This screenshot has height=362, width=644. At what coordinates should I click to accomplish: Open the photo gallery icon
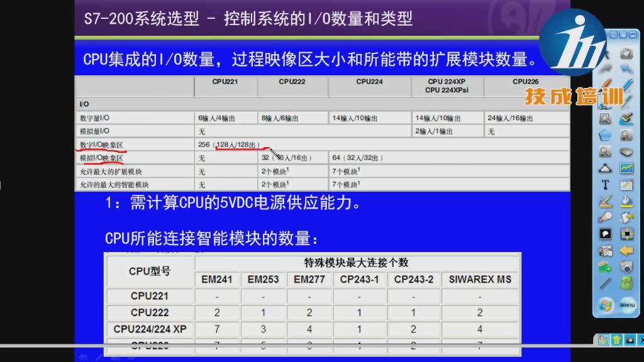click(606, 250)
